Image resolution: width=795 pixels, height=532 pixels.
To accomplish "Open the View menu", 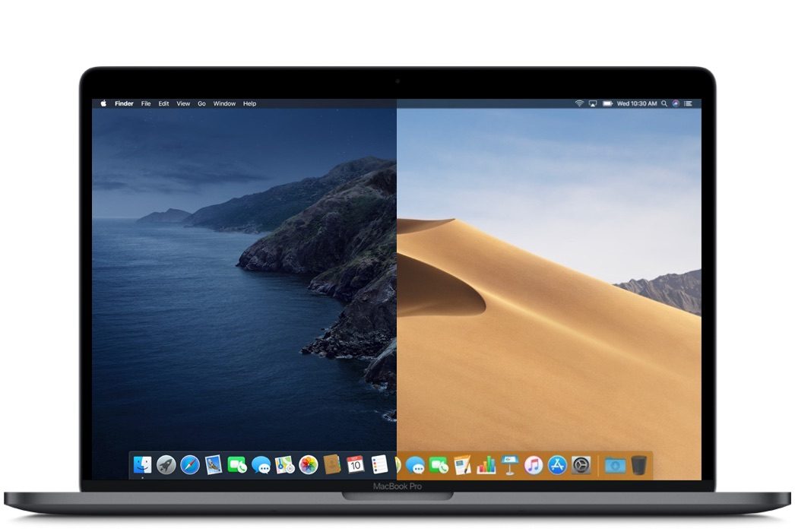I will [183, 103].
